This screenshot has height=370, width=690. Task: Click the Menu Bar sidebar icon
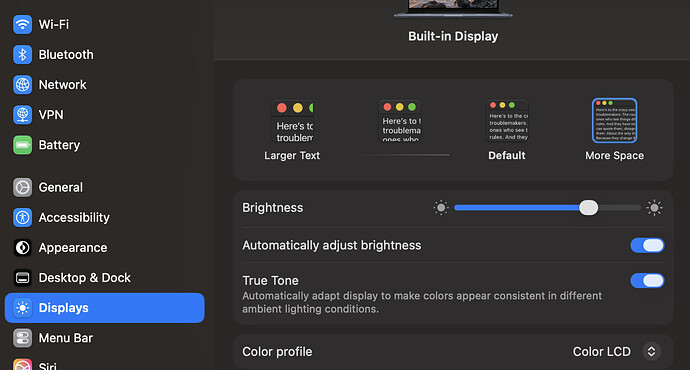(22, 338)
